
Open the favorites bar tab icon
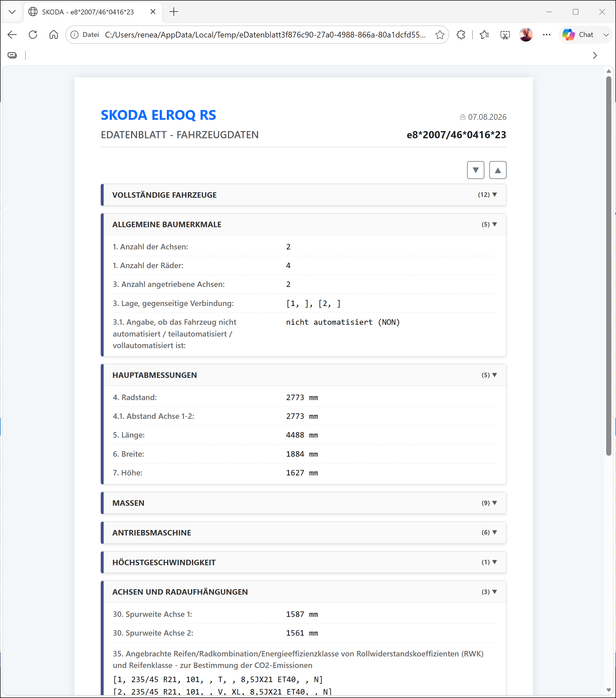click(x=12, y=55)
